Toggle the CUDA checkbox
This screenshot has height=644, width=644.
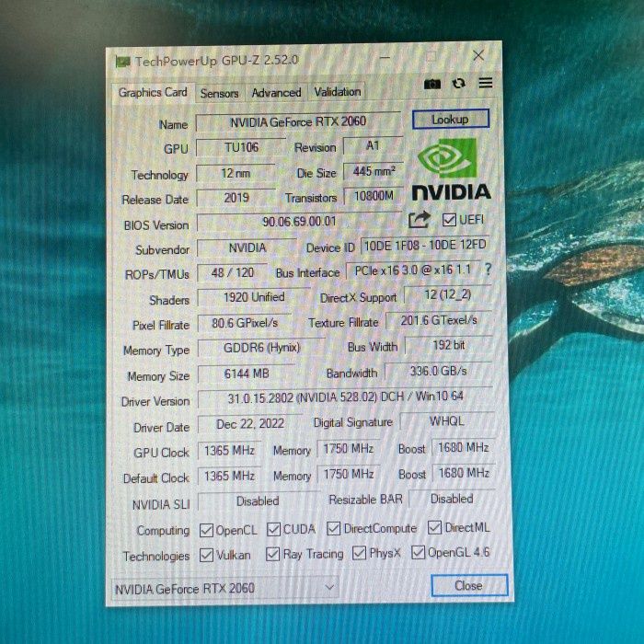274,529
